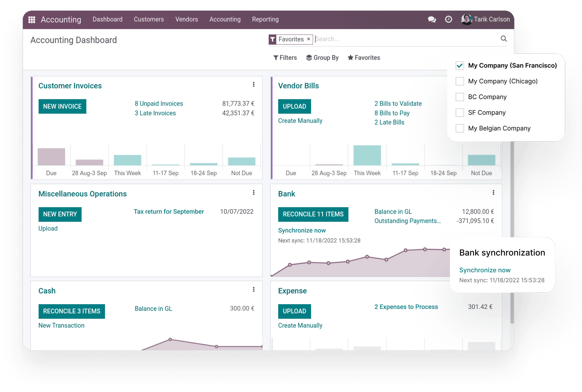
Task: Check My Company (San Francisco) checkbox
Action: 459,66
